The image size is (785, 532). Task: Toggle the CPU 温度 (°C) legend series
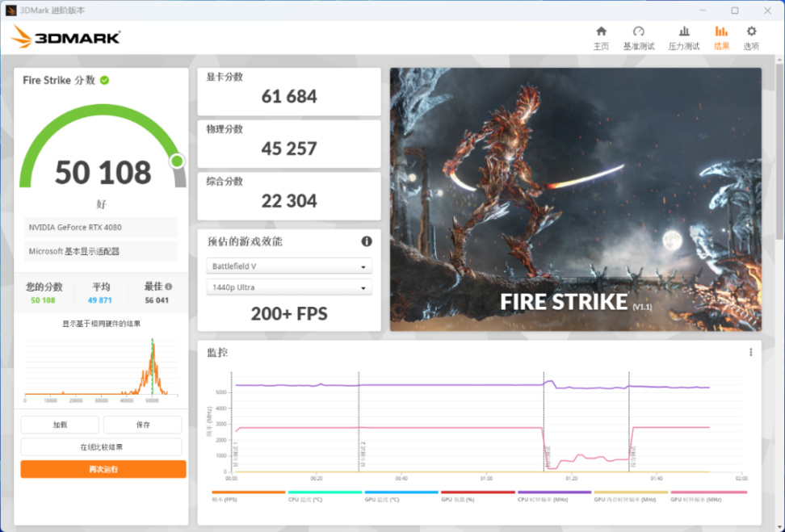pos(325,496)
